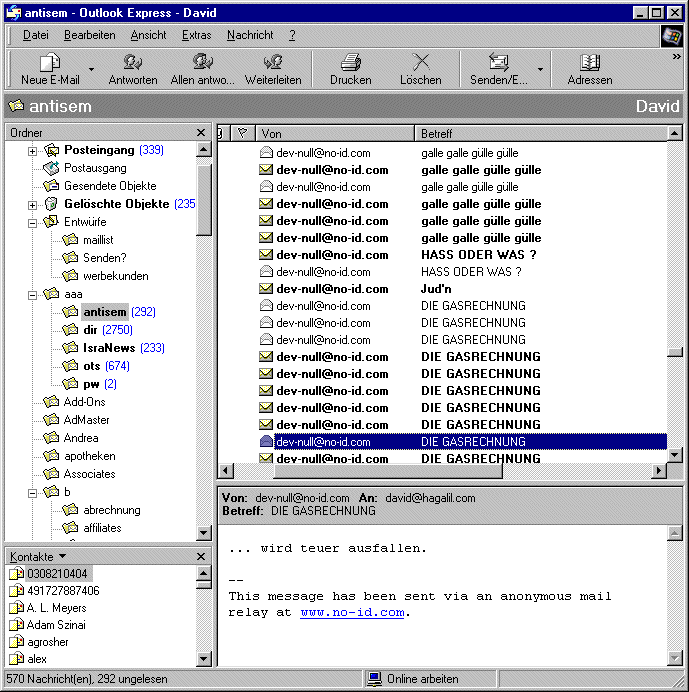Close the Ordner pane

[200, 133]
